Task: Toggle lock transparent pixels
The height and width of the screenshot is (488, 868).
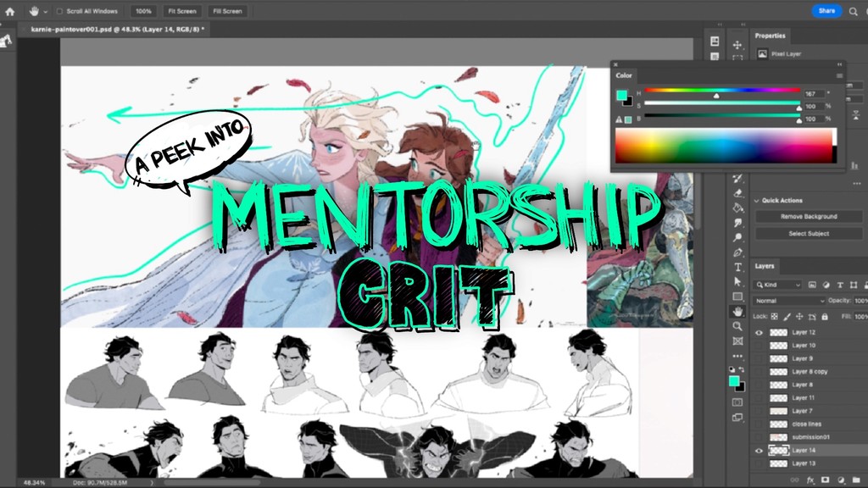Action: click(x=775, y=317)
